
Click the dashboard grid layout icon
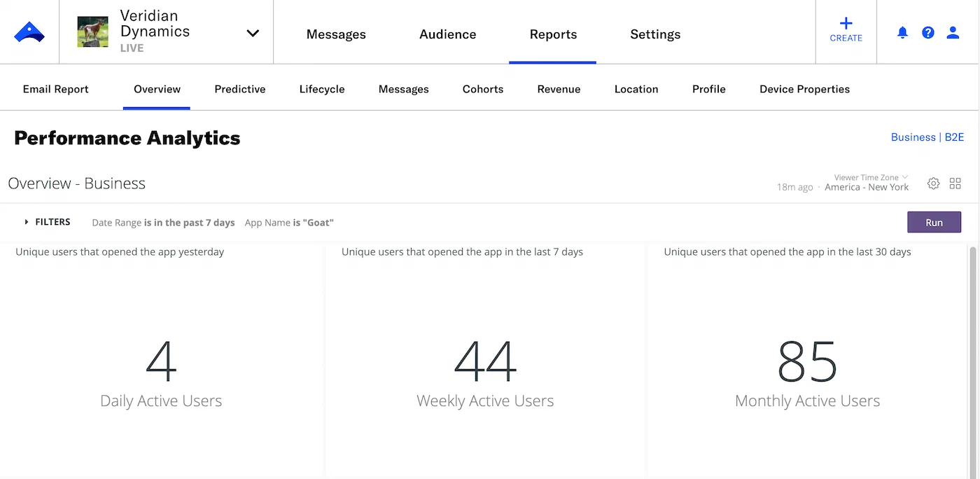(x=955, y=183)
